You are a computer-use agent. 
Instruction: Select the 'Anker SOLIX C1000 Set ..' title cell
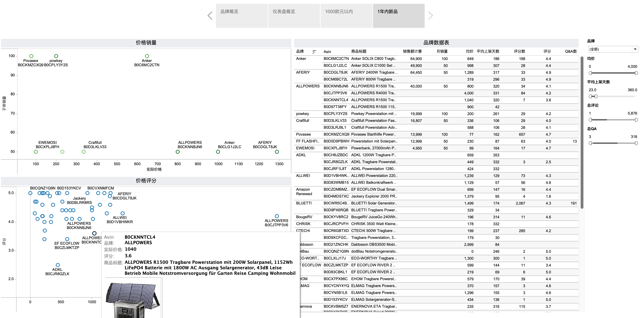[373, 66]
